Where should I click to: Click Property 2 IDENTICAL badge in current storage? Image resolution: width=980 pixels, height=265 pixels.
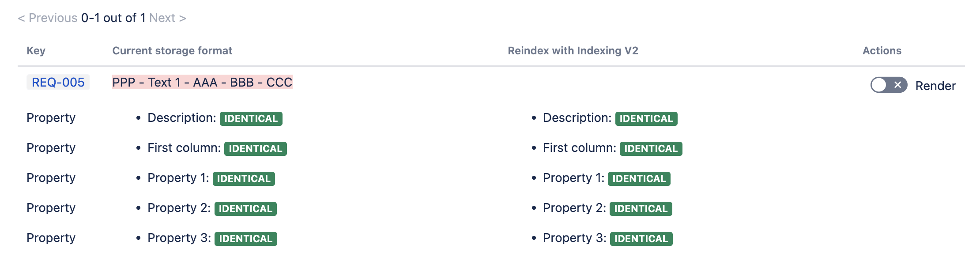[245, 208]
